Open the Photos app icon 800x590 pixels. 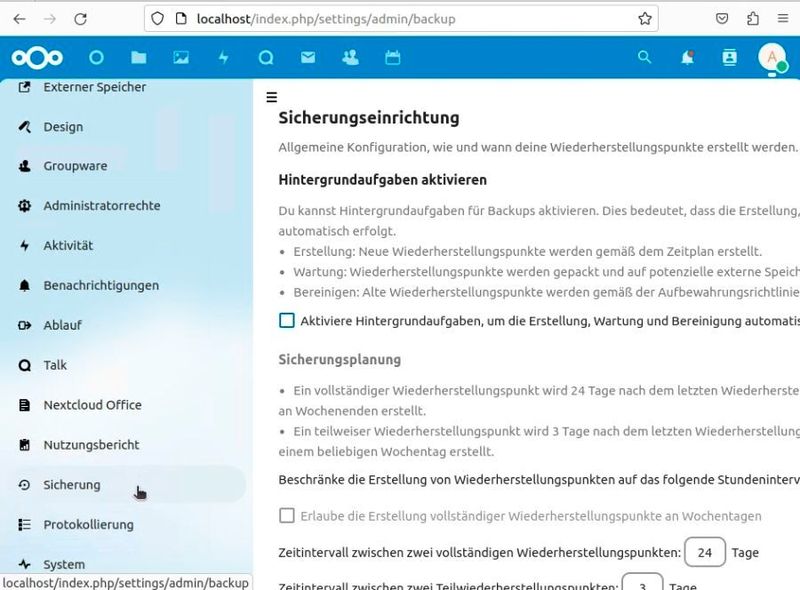[181, 58]
